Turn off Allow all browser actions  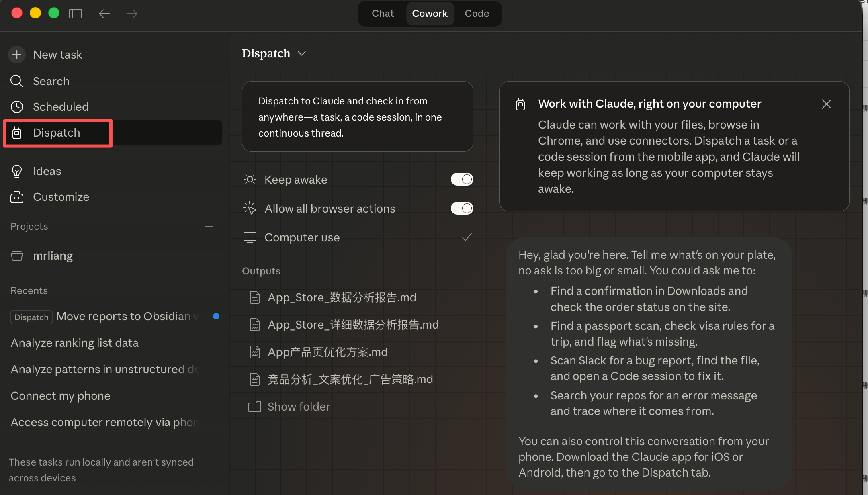pyautogui.click(x=462, y=208)
